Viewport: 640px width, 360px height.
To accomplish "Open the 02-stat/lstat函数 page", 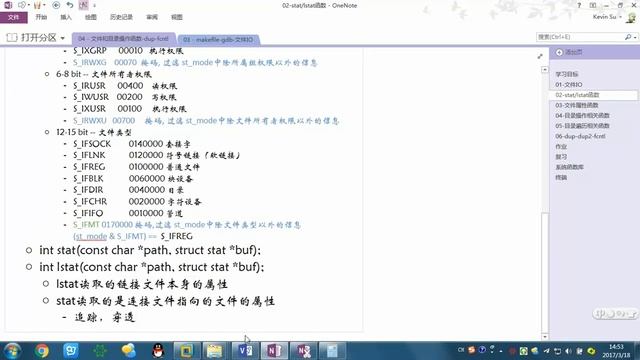I will (x=593, y=95).
